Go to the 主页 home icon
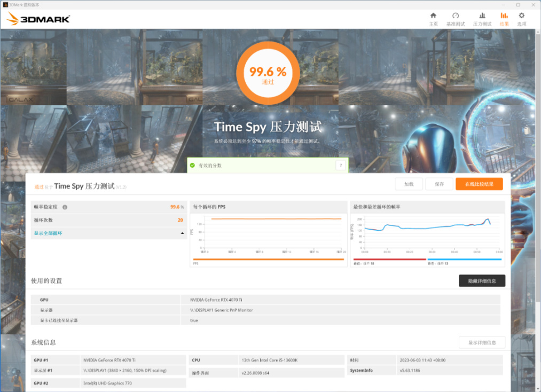 (433, 15)
